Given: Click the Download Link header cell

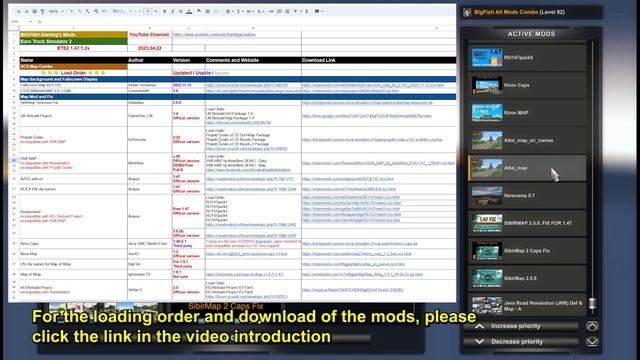Looking at the screenshot, I should point(378,60).
